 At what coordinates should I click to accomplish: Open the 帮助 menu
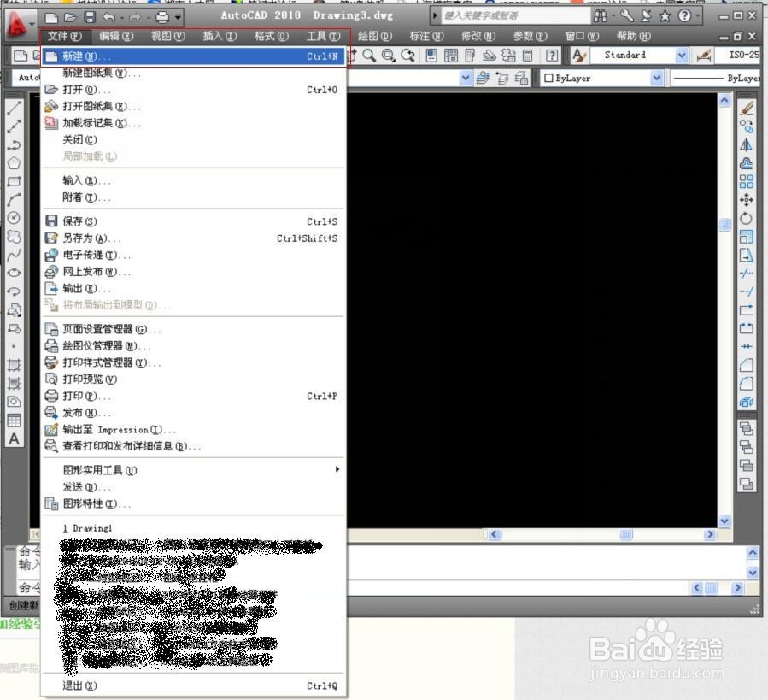click(x=634, y=36)
